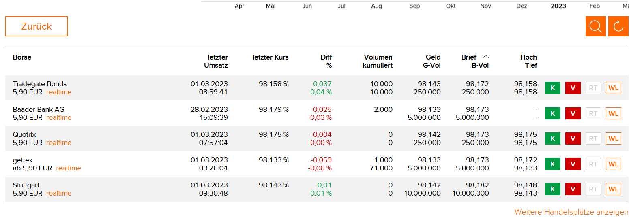Image resolution: width=644 pixels, height=217 pixels.
Task: Sort by letzter Kurs column header
Action: [x=270, y=57]
